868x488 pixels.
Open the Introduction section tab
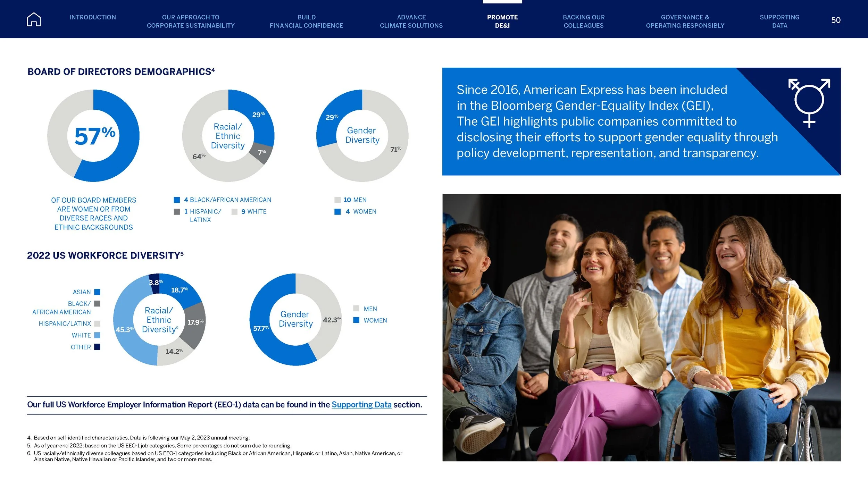[92, 17]
